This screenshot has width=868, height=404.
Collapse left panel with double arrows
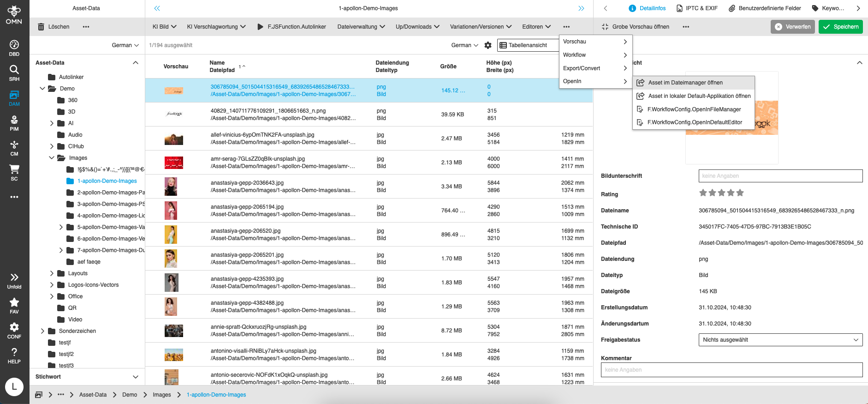(x=157, y=8)
